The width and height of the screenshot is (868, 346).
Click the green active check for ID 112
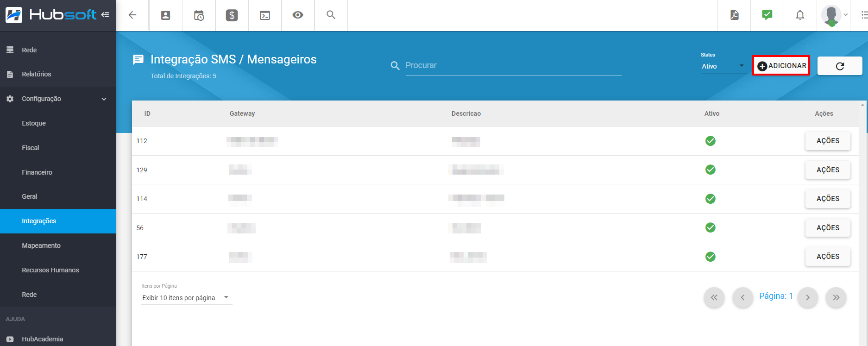coord(711,141)
